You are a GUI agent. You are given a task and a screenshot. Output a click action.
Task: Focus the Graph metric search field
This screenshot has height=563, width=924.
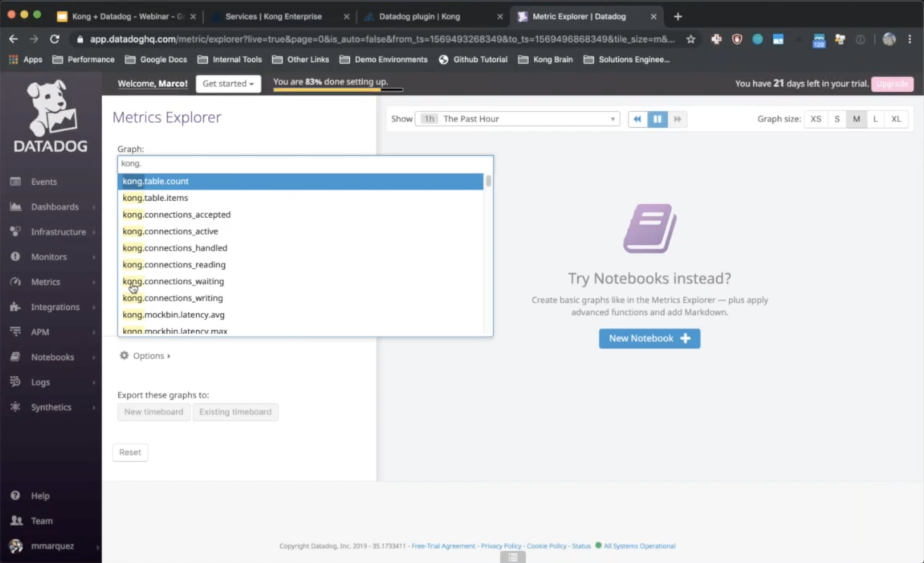point(305,163)
